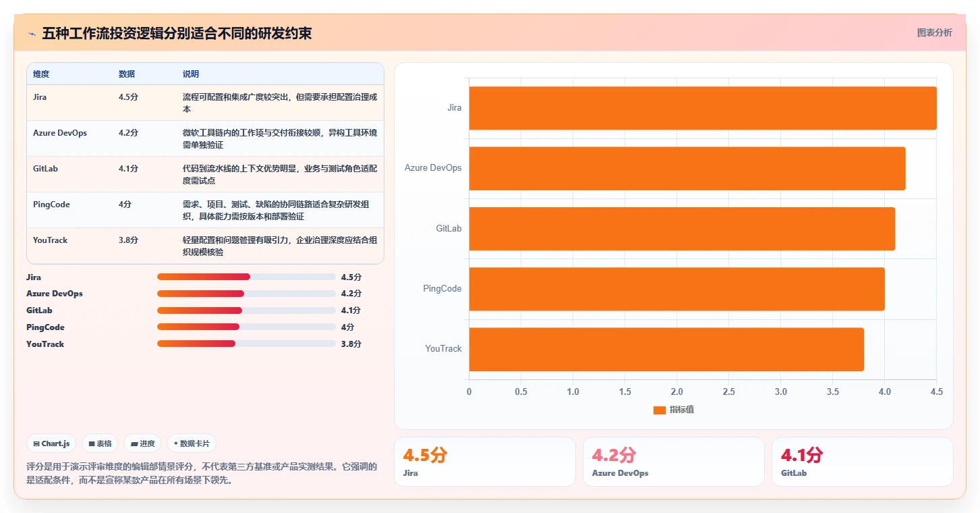Click the 2.5 tick on the x-axis
This screenshot has width=980, height=513.
[728, 391]
